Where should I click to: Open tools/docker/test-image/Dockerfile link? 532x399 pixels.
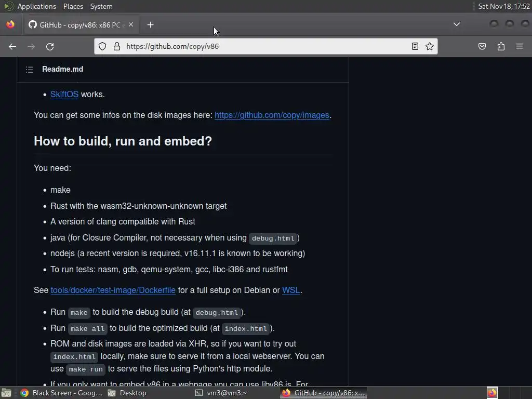pyautogui.click(x=113, y=290)
